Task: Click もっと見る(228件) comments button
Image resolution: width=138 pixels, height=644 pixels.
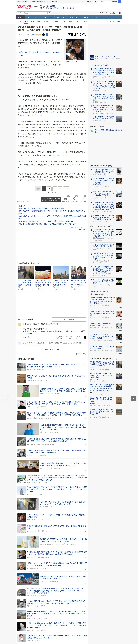Action: click(52, 349)
